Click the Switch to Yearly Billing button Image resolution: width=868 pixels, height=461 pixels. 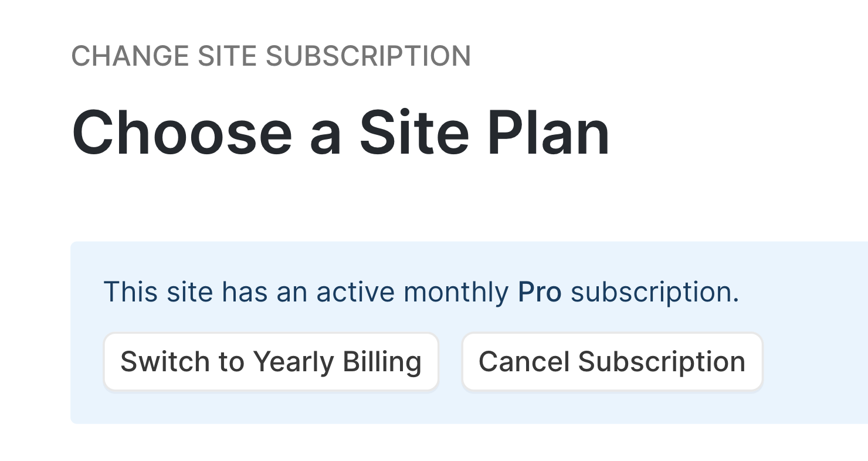click(271, 362)
